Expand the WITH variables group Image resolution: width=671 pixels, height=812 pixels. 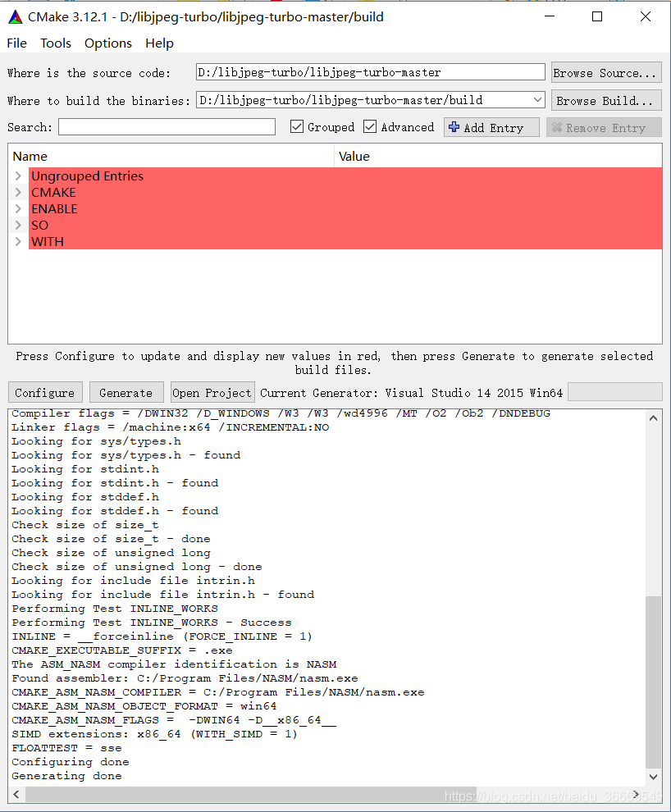tap(18, 241)
